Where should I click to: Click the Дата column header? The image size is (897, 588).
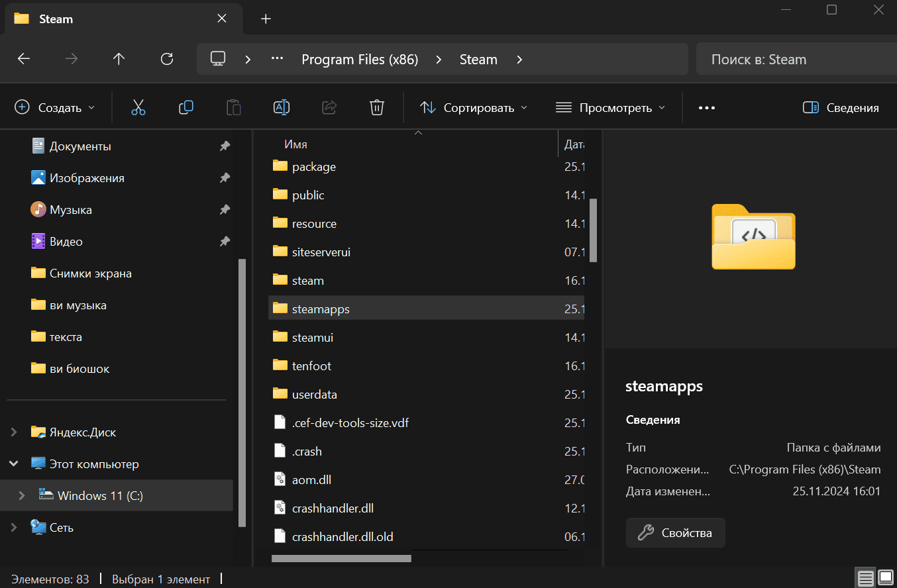coord(573,144)
